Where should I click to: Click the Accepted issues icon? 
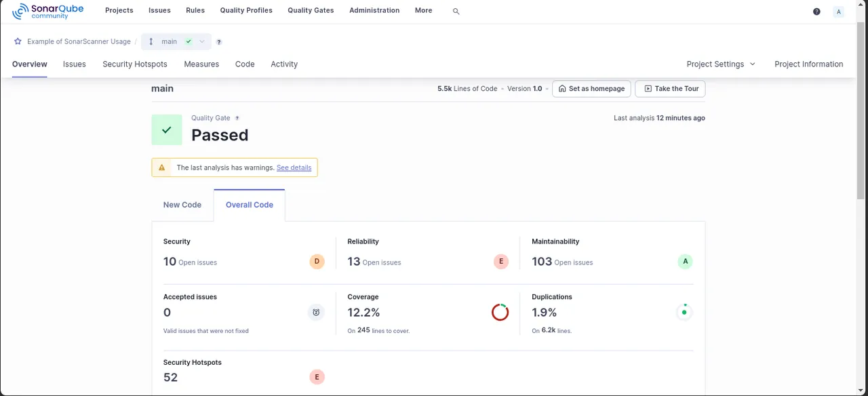pyautogui.click(x=316, y=312)
